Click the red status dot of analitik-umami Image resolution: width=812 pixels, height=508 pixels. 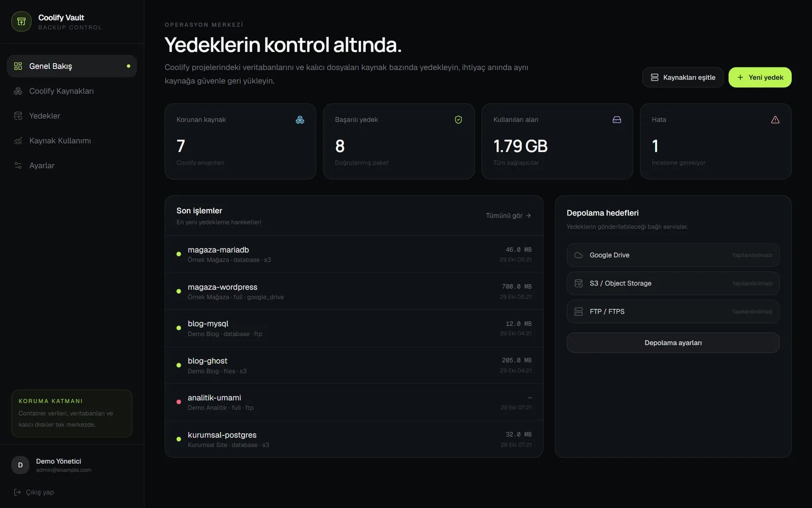[179, 402]
